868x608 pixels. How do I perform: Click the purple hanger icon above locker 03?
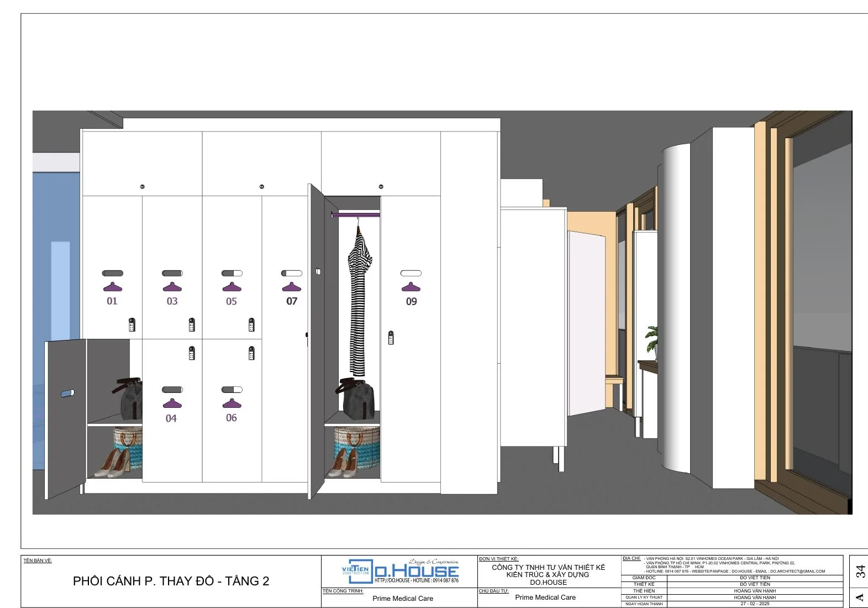[172, 287]
